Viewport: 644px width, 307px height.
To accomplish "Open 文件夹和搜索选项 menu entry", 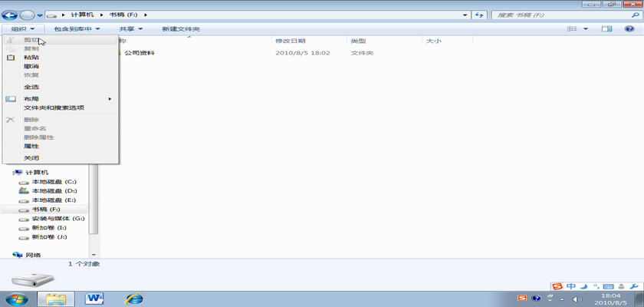I will coord(54,107).
